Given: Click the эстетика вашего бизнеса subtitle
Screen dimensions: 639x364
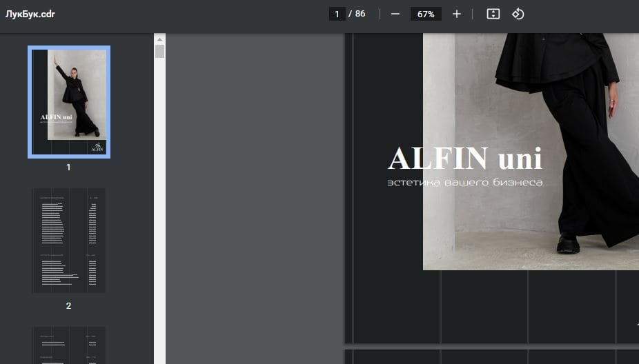Looking at the screenshot, I should [x=465, y=183].
